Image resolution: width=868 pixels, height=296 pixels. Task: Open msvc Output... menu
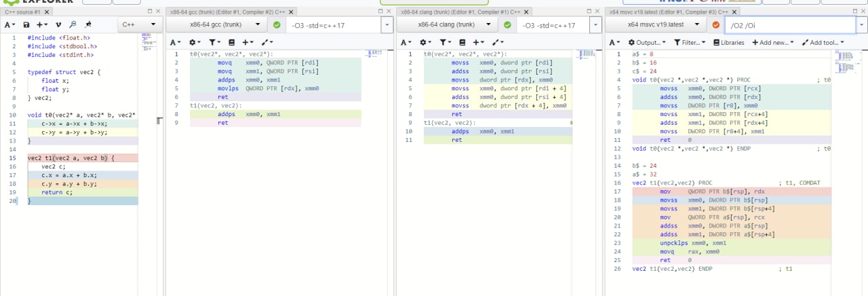pos(647,42)
